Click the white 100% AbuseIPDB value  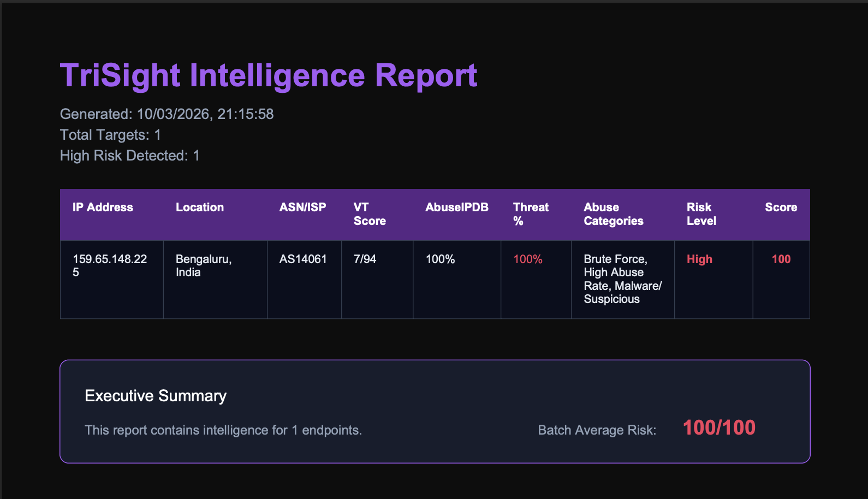point(440,259)
